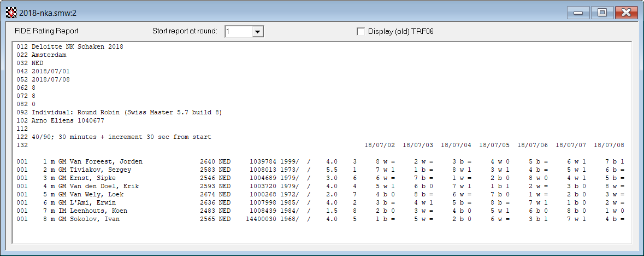Select line '032 NED'
Image resolution: width=644 pixels, height=256 pixels.
click(x=30, y=63)
